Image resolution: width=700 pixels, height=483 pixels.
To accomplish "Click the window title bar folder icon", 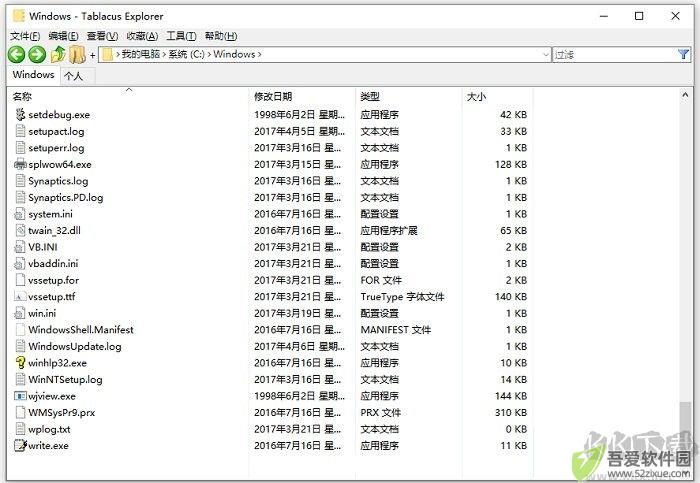I will [x=19, y=16].
